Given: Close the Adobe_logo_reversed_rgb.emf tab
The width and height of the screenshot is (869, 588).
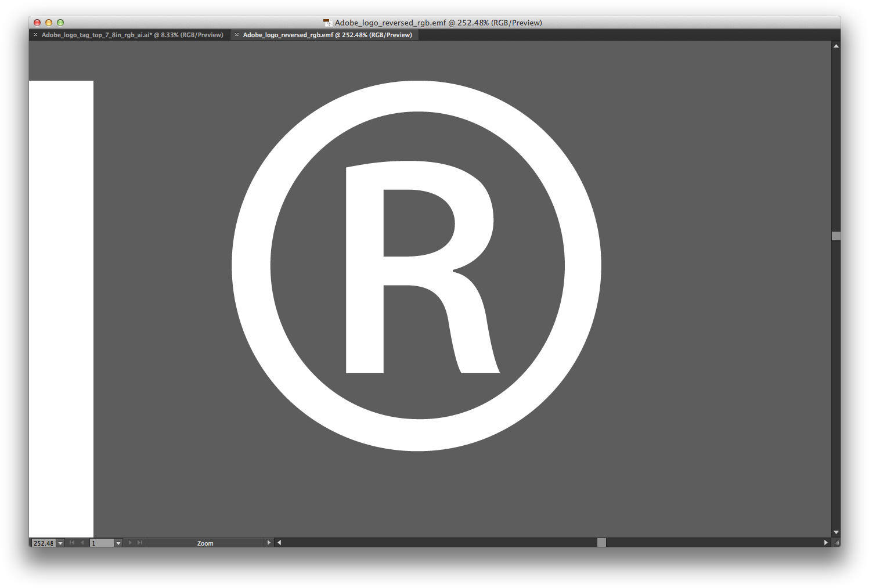Looking at the screenshot, I should pyautogui.click(x=237, y=35).
